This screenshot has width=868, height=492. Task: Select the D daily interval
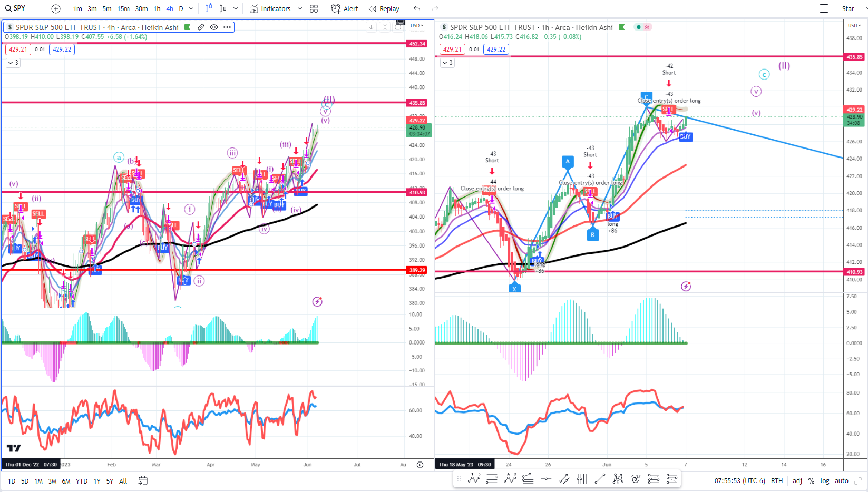pos(181,9)
